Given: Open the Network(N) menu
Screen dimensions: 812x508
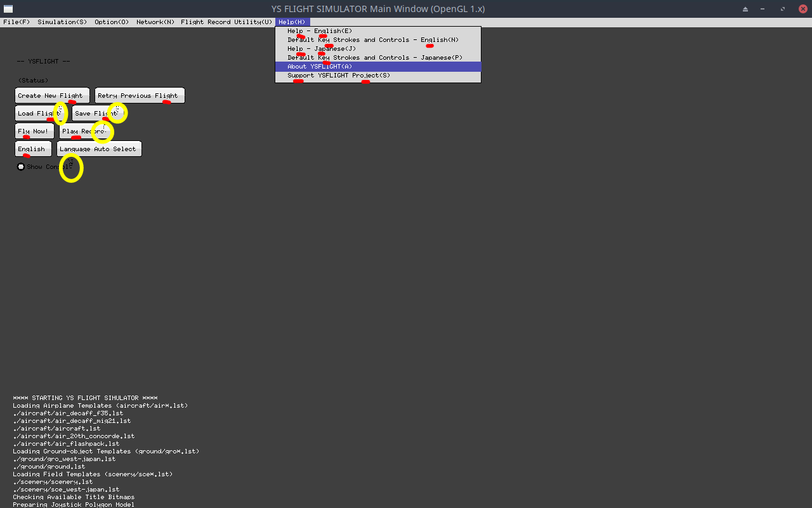Looking at the screenshot, I should click(x=155, y=22).
